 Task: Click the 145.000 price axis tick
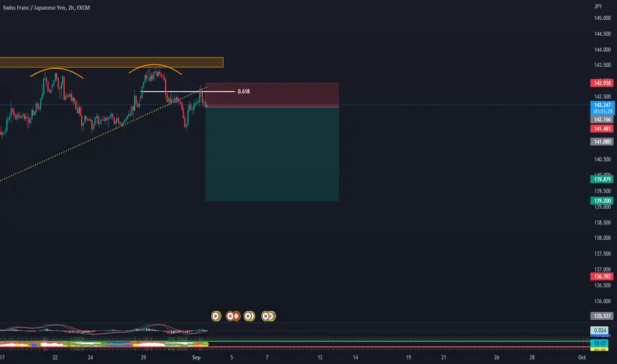[602, 18]
